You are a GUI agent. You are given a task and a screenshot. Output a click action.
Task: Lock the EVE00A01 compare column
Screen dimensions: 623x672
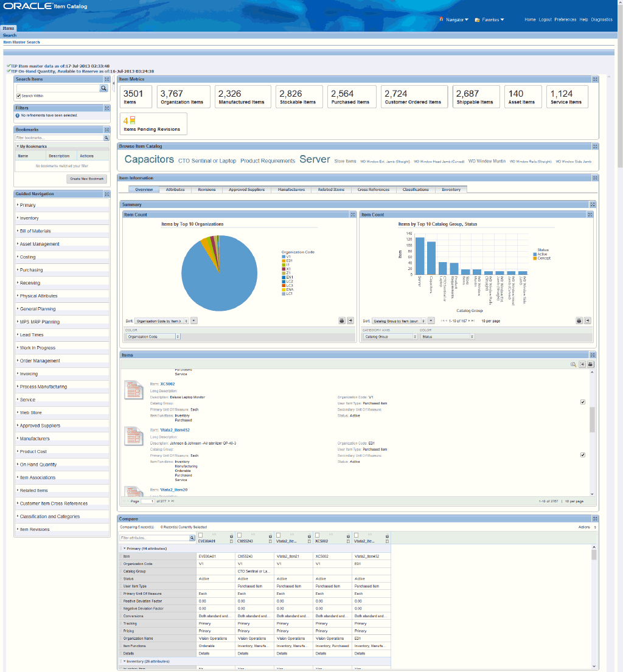tap(232, 536)
